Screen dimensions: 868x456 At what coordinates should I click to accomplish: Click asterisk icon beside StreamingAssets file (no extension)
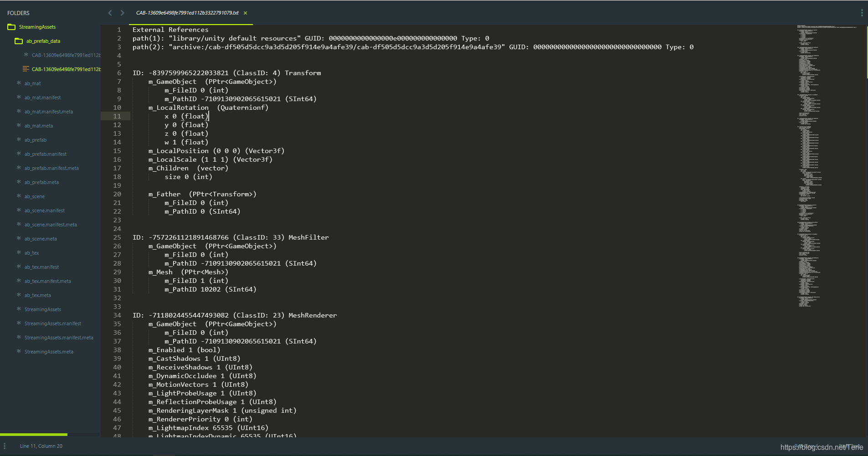coord(19,309)
